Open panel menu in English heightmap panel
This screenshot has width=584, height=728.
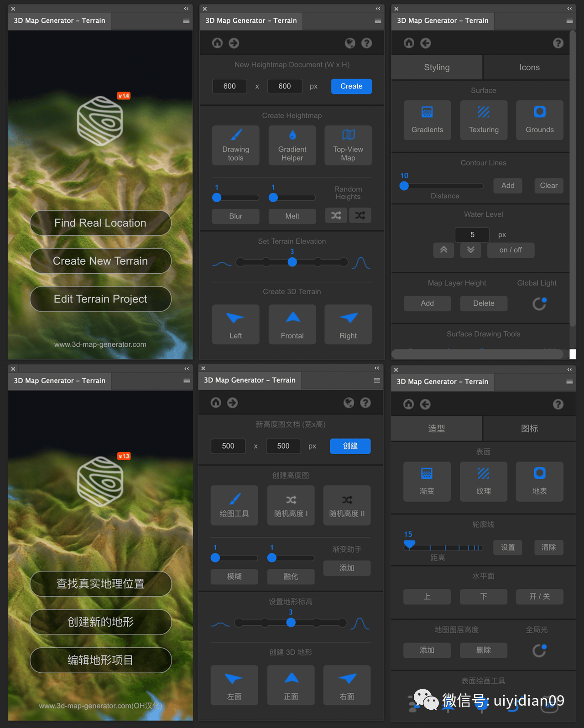click(x=378, y=21)
